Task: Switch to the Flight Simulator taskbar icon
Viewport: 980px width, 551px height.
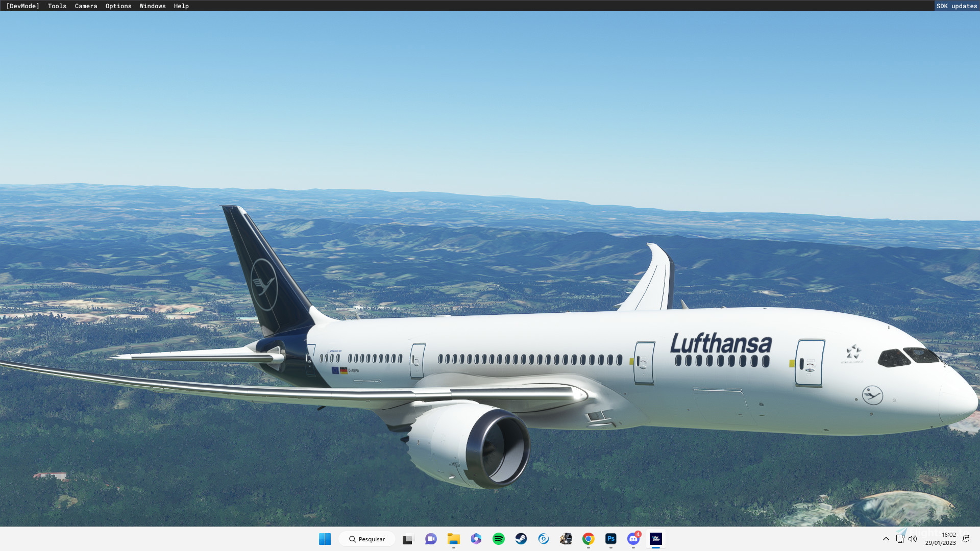Action: coord(655,539)
